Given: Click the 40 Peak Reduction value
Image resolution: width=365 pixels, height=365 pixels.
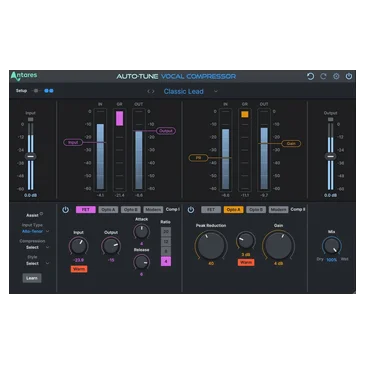Looking at the screenshot, I should tap(211, 263).
